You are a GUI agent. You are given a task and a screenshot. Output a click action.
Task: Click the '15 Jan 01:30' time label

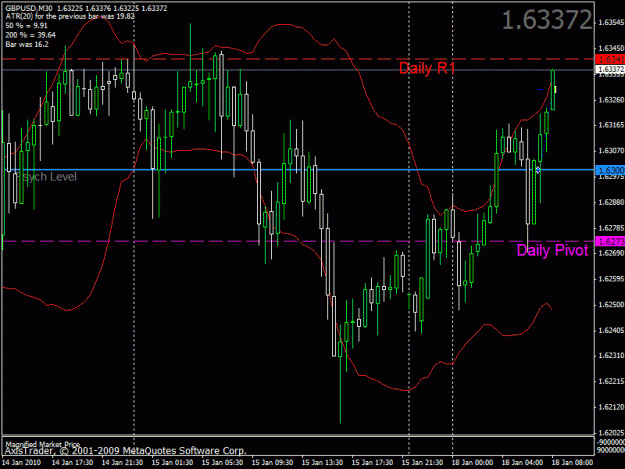(172, 462)
